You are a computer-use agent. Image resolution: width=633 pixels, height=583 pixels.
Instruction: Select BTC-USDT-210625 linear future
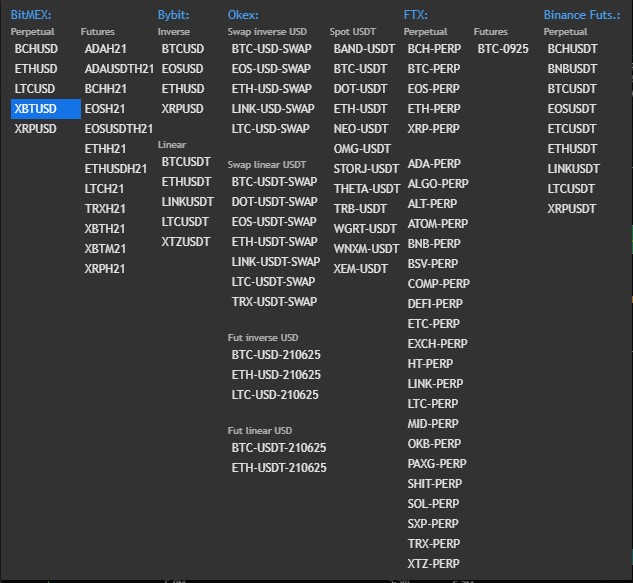[x=279, y=448]
